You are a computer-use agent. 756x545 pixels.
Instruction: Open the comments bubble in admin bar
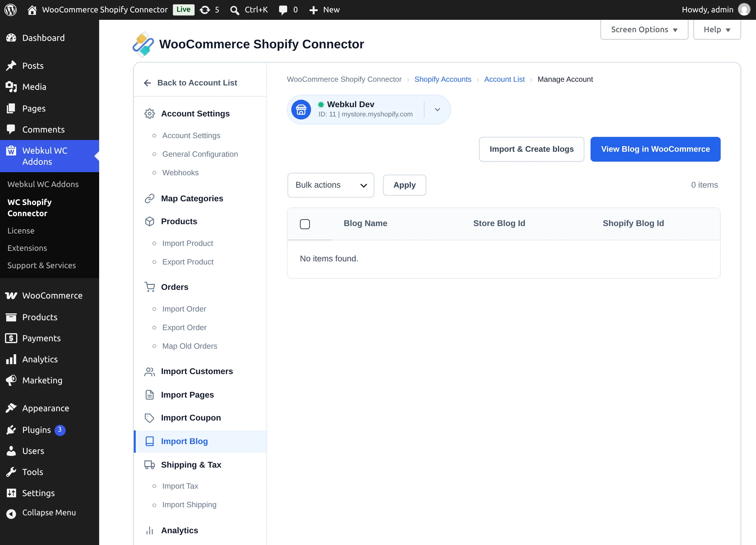[283, 10]
